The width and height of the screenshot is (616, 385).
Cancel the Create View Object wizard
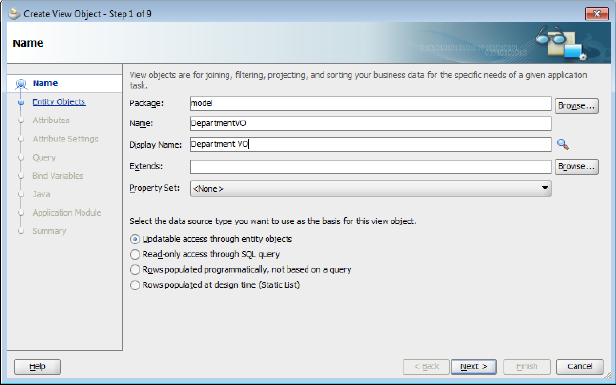coord(579,367)
